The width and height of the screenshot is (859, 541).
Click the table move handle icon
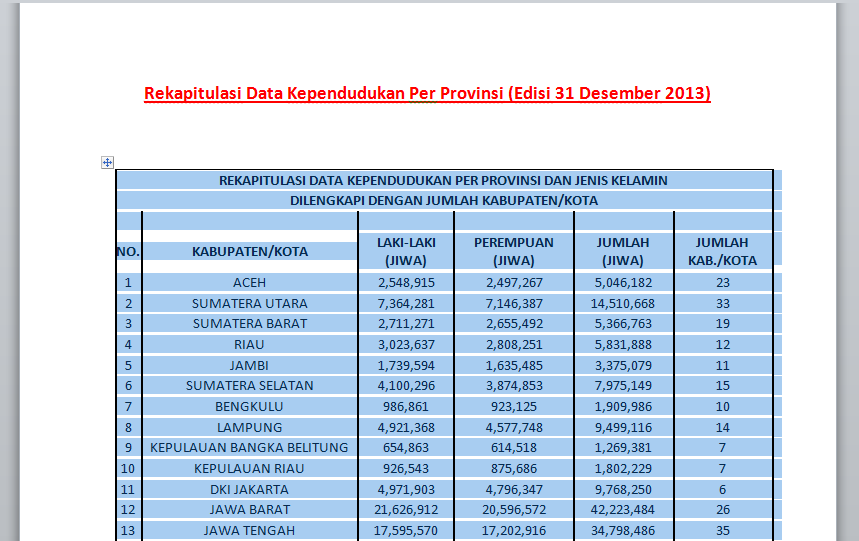(x=107, y=162)
